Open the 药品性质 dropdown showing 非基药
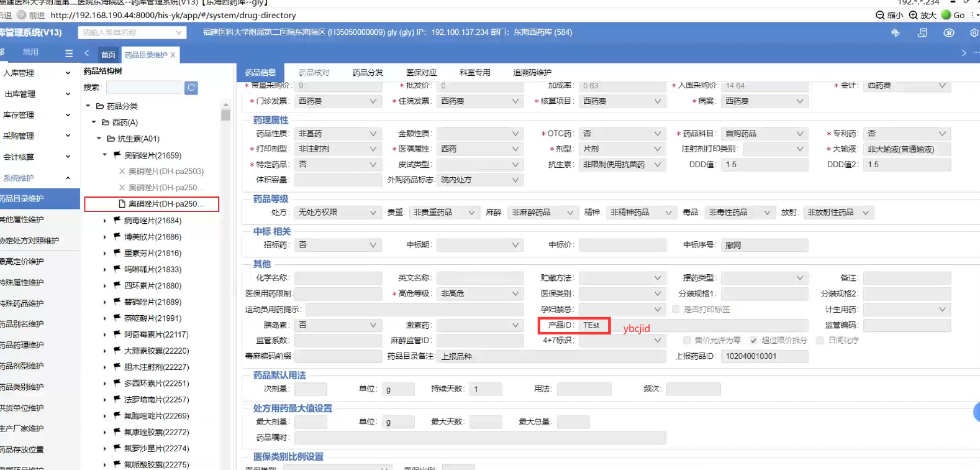980x470 pixels. 338,134
